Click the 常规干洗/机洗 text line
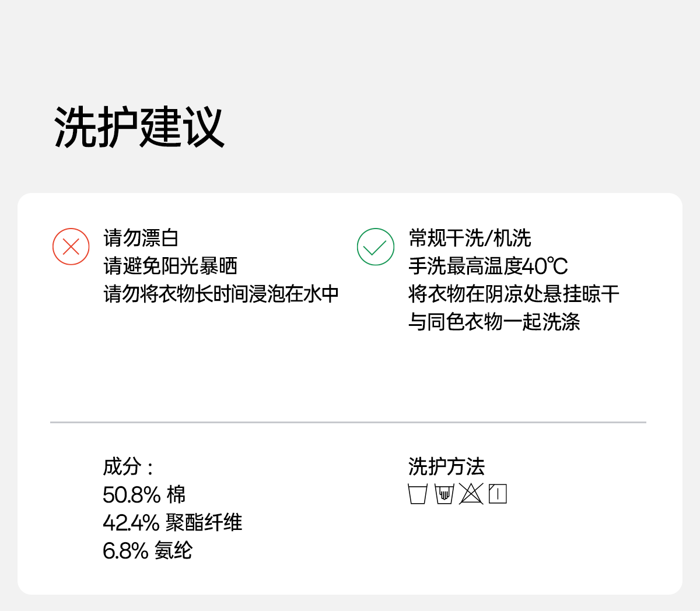The image size is (700, 611). (x=470, y=238)
